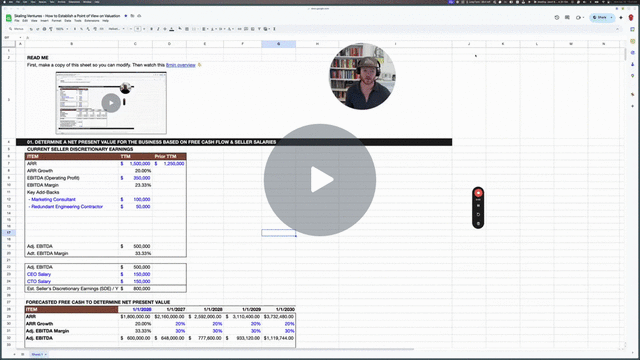Select the Sheet1 tab
640x360 pixels.
pyautogui.click(x=38, y=354)
